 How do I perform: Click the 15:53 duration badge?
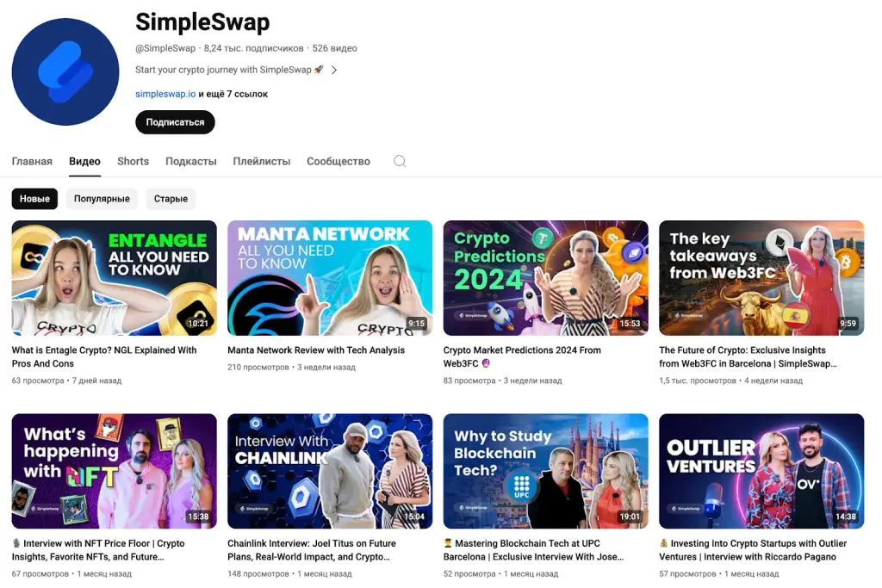point(630,323)
